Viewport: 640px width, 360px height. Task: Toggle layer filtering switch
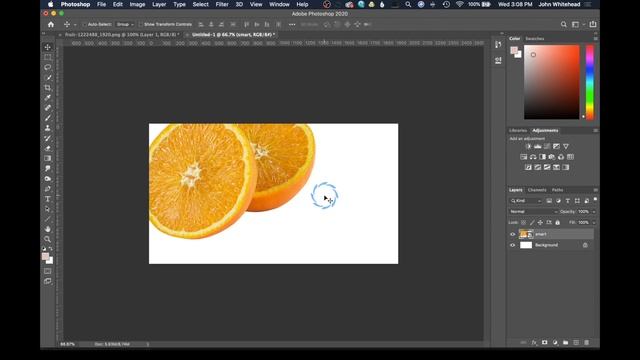pyautogui.click(x=595, y=199)
